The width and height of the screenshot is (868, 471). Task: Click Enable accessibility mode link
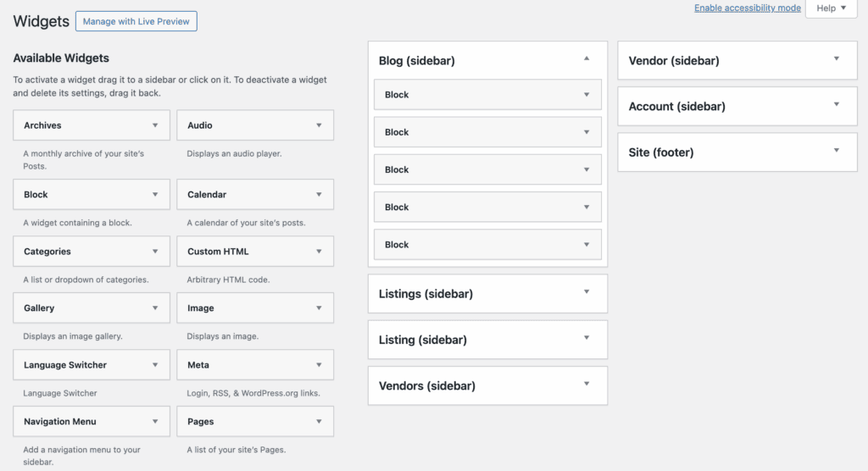(748, 8)
